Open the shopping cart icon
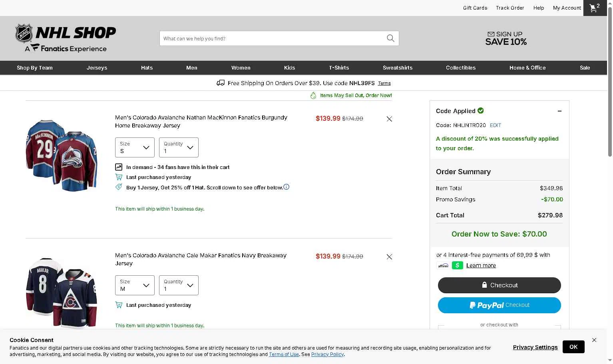The width and height of the screenshot is (613, 364). (595, 8)
